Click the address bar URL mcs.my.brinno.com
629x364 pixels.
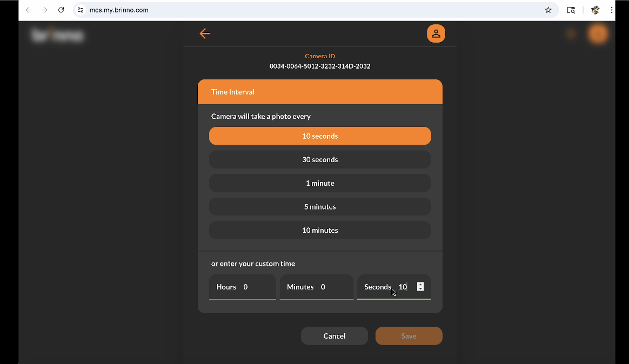(119, 10)
